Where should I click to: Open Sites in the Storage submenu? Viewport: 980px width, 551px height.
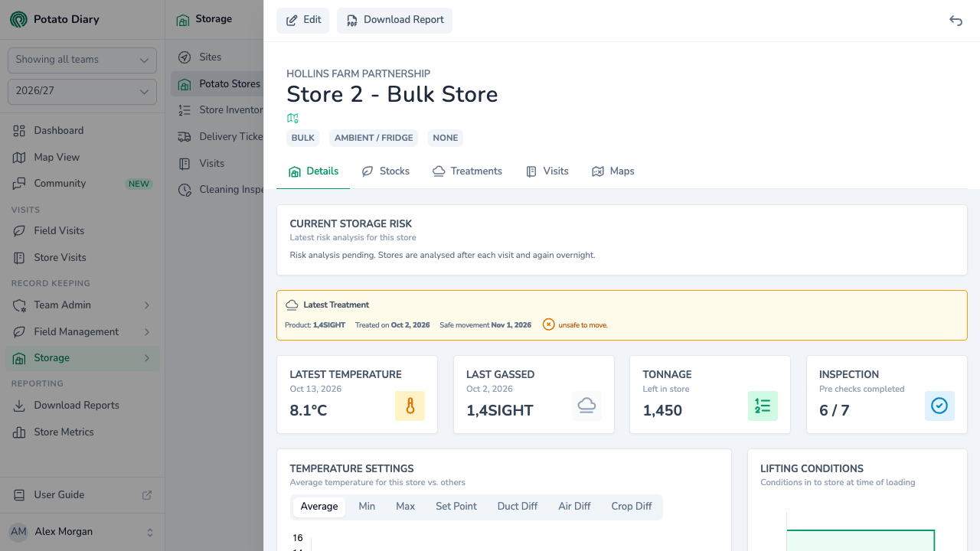(x=217, y=57)
